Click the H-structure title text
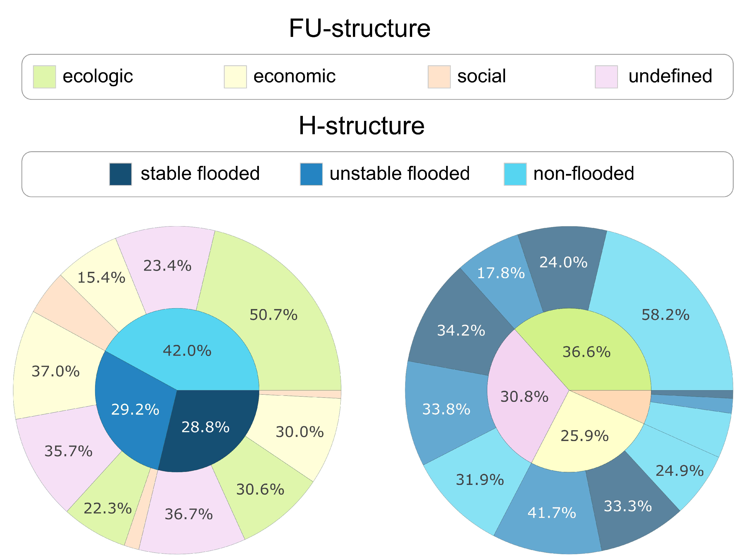The width and height of the screenshot is (752, 560). pyautogui.click(x=361, y=126)
